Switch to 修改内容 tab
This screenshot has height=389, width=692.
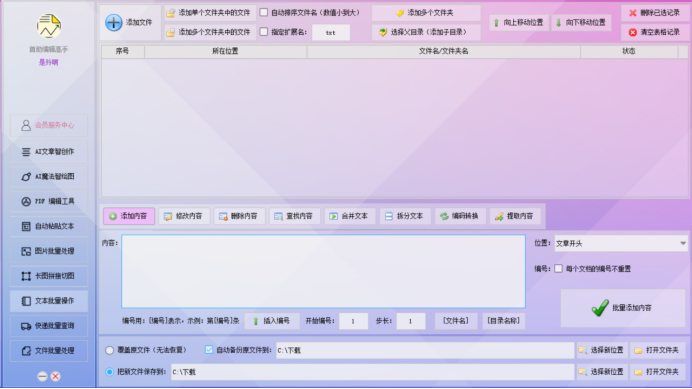(x=184, y=216)
